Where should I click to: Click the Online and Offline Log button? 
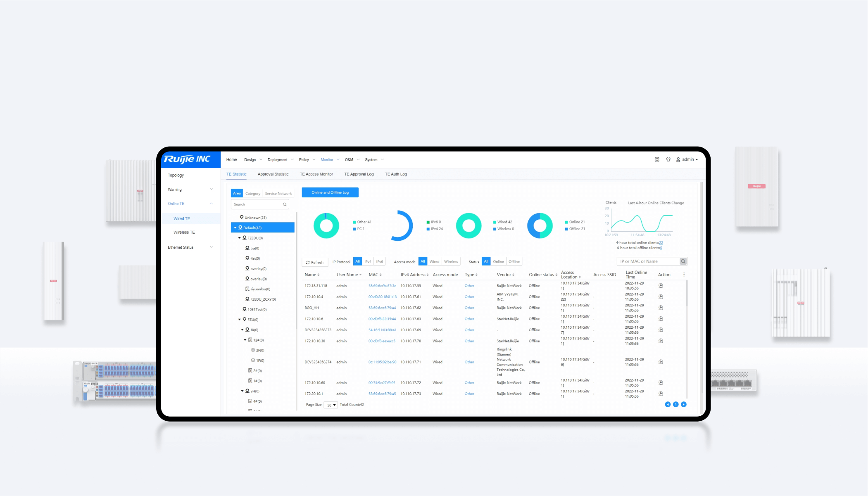[x=331, y=192]
